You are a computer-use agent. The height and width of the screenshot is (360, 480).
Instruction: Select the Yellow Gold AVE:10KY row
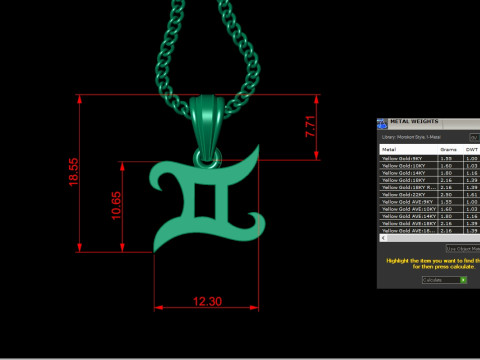[430, 209]
